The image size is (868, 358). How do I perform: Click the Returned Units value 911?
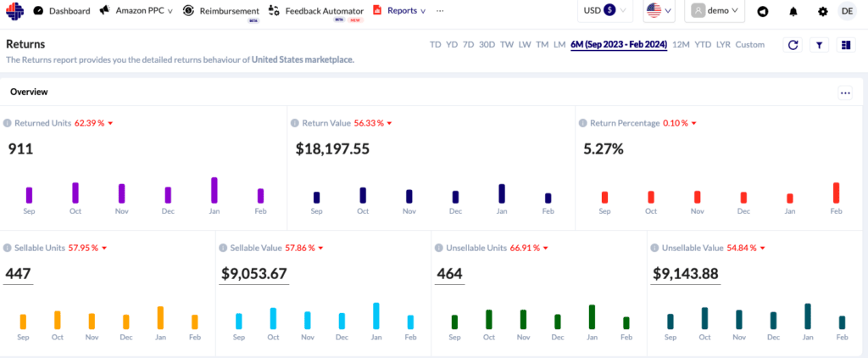20,148
